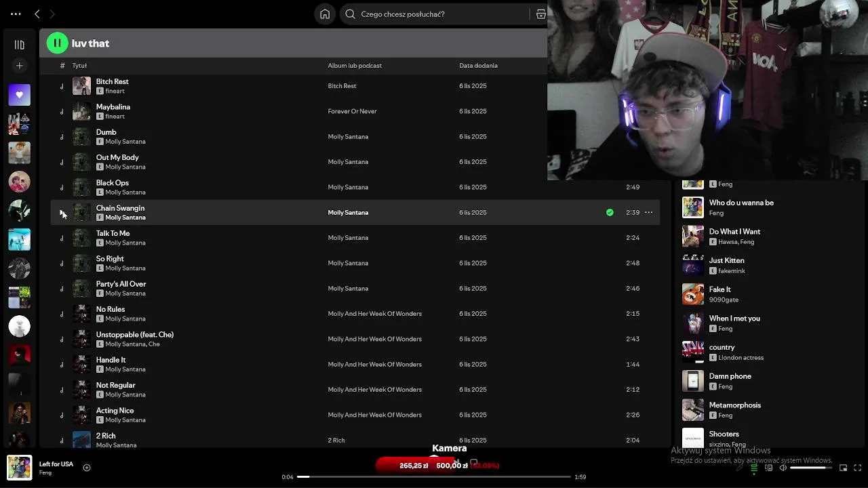Screen dimensions: 868x488
Task: Open the white circle avatar playlist in the sidebar
Action: pyautogui.click(x=19, y=326)
